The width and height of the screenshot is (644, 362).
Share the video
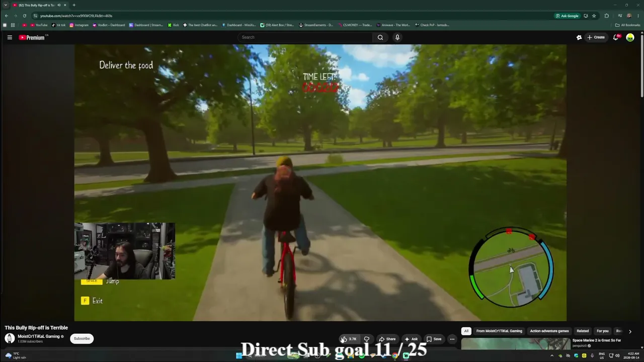[387, 339]
